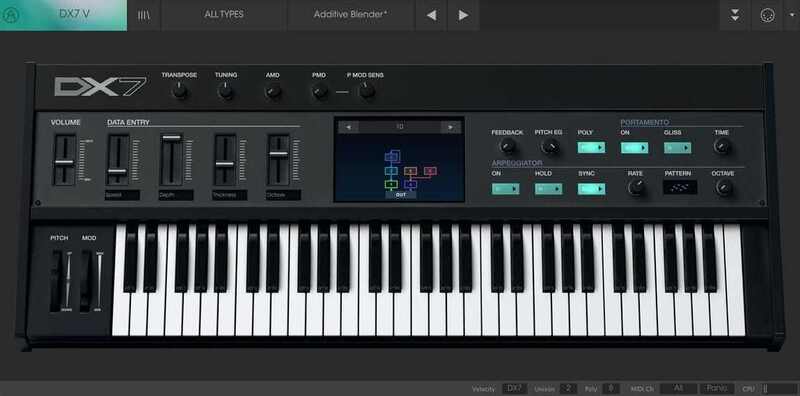Viewport: 800px width, 396px height.
Task: Expand the top-right menu arrow
Action: [x=791, y=15]
